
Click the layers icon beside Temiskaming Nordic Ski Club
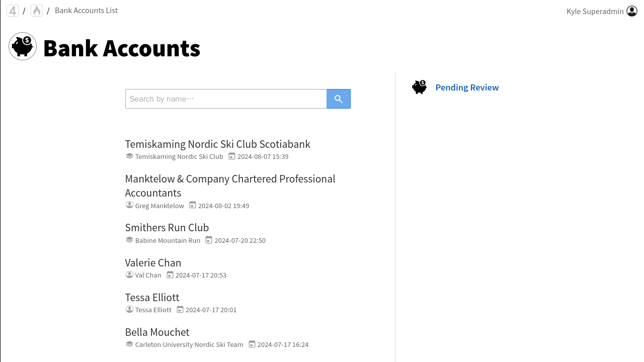(x=129, y=156)
